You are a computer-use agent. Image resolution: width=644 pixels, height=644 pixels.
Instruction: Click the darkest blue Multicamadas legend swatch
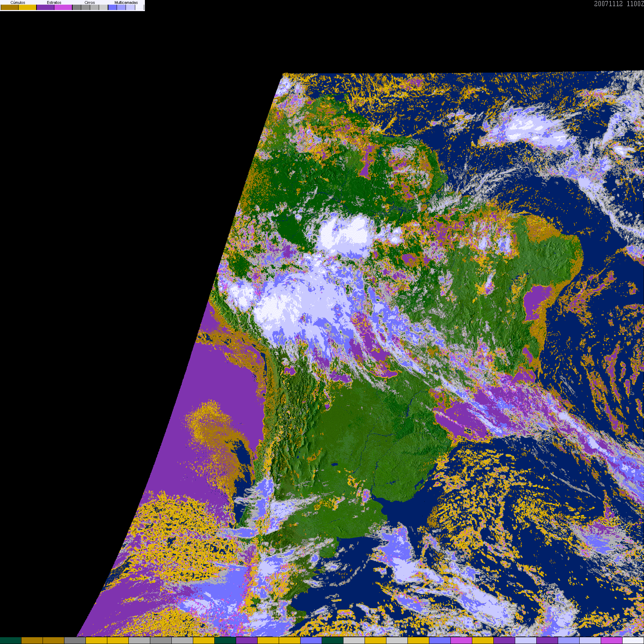(x=112, y=7)
